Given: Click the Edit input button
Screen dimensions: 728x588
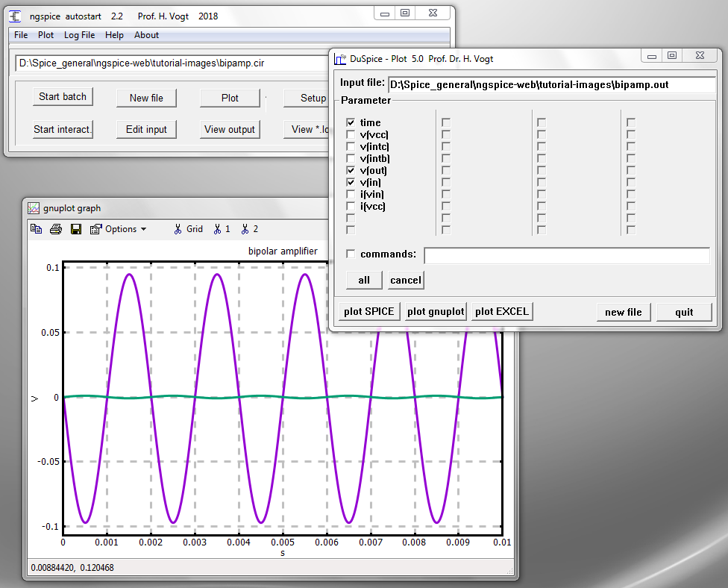Looking at the screenshot, I should (x=146, y=129).
